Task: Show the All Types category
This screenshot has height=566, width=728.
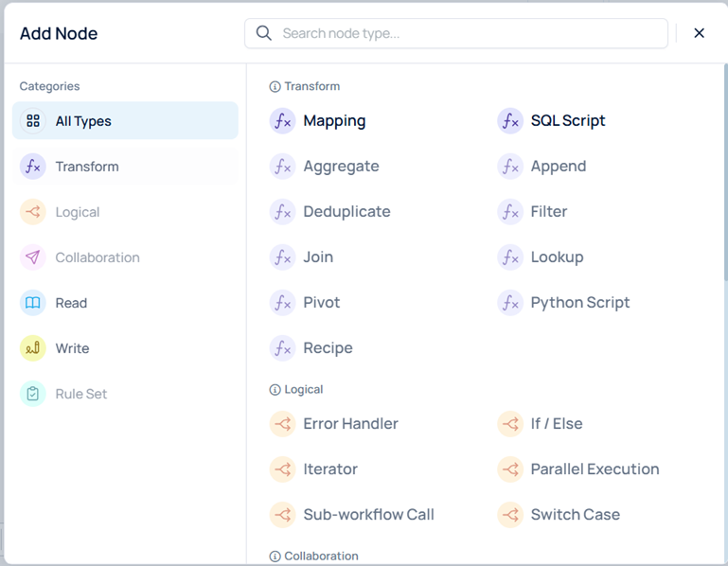Action: [x=83, y=121]
